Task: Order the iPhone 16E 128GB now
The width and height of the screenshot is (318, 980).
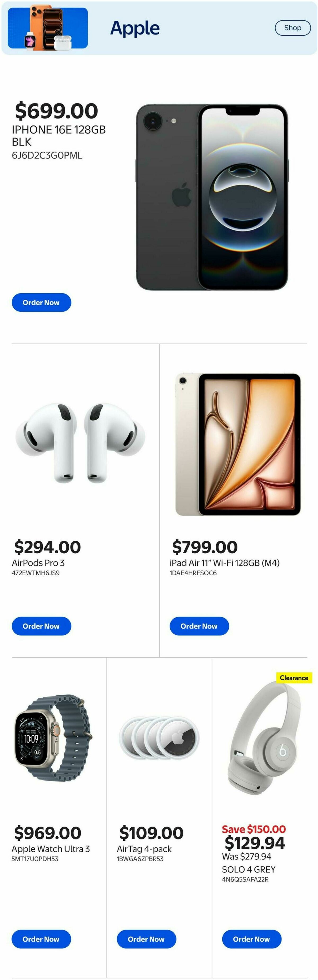Action: pos(41,302)
